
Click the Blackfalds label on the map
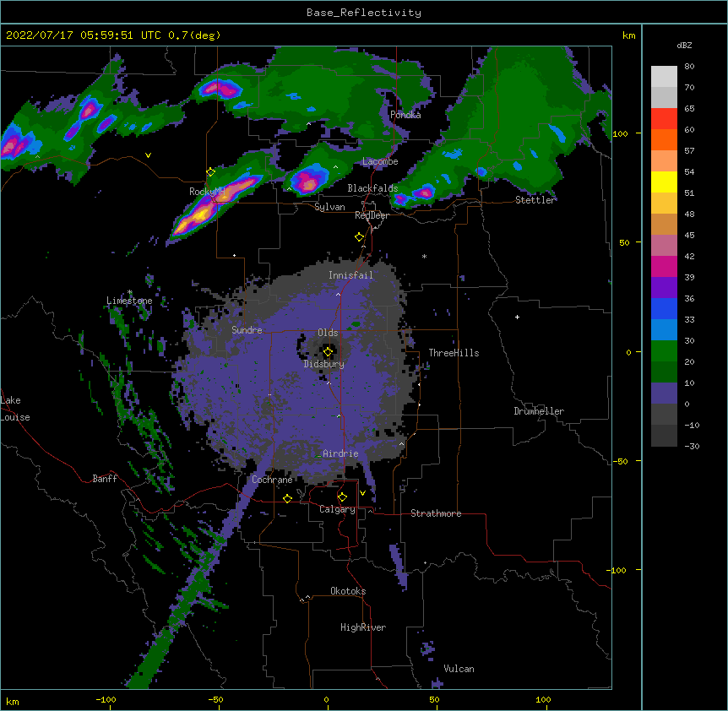(x=372, y=188)
